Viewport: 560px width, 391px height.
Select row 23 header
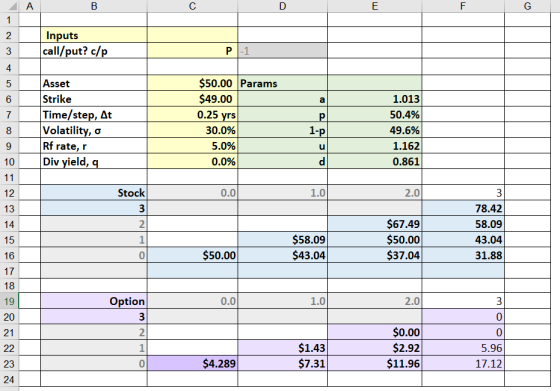(x=9, y=364)
